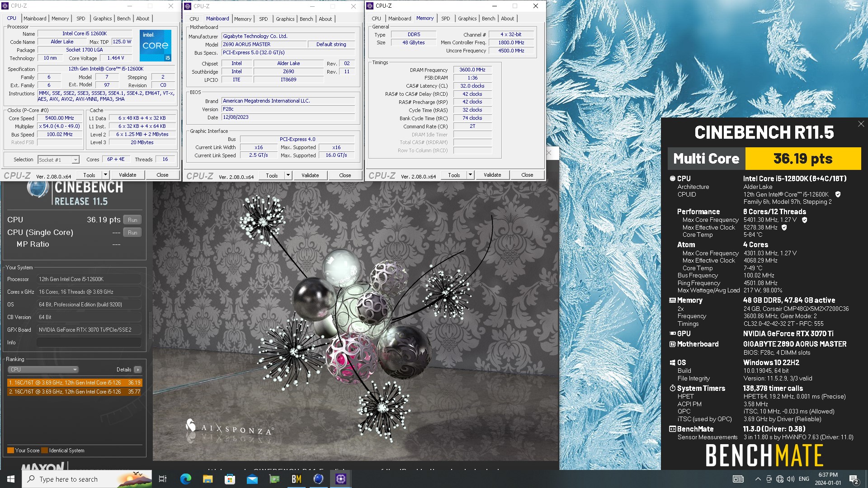Image resolution: width=868 pixels, height=488 pixels.
Task: Open SPD tab in Memory CPU-Z window
Action: [x=446, y=19]
